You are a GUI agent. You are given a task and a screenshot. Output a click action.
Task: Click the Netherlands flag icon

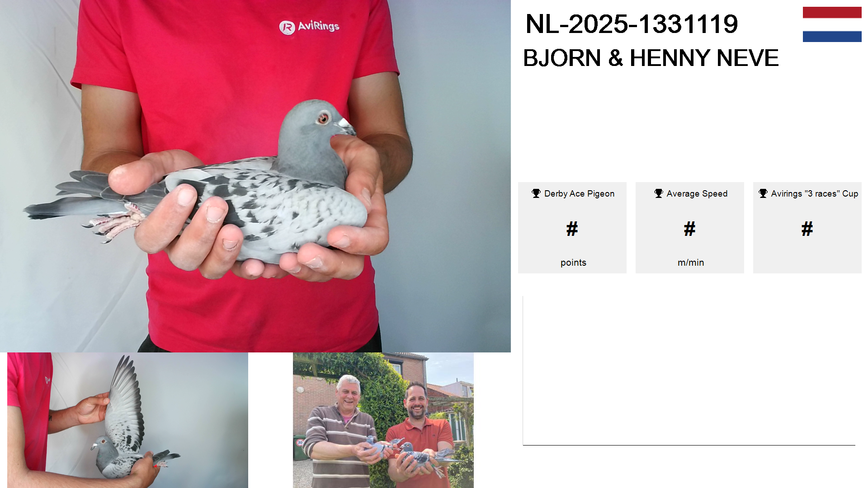point(832,24)
